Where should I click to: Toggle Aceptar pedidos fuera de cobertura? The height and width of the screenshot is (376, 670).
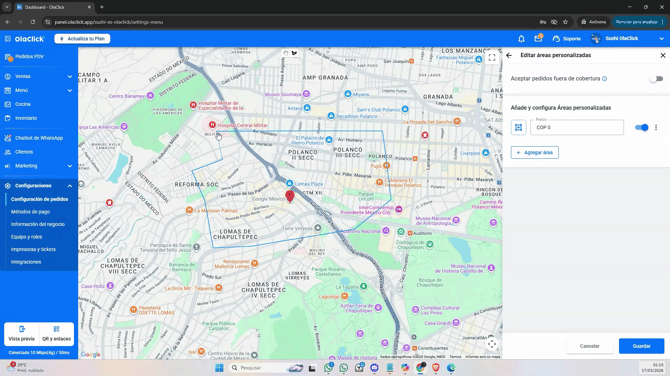coord(656,79)
